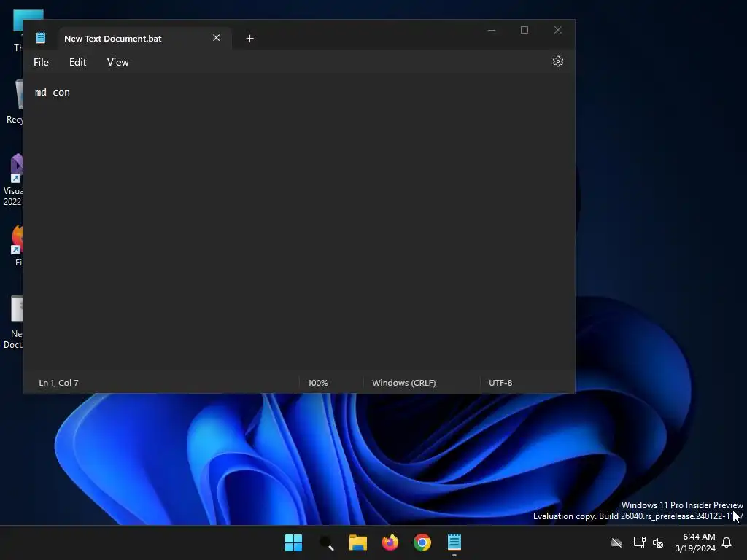This screenshot has height=560, width=747.
Task: Add a new Notepad tab
Action: [x=249, y=38]
